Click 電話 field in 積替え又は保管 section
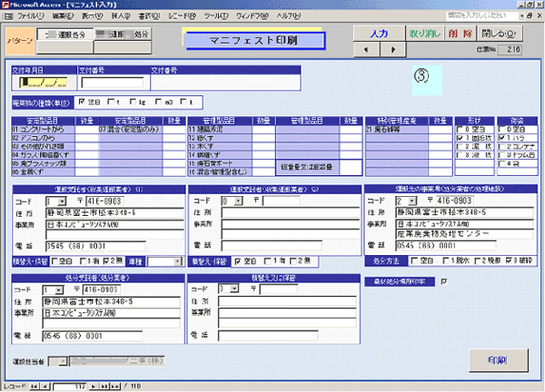 point(268,336)
